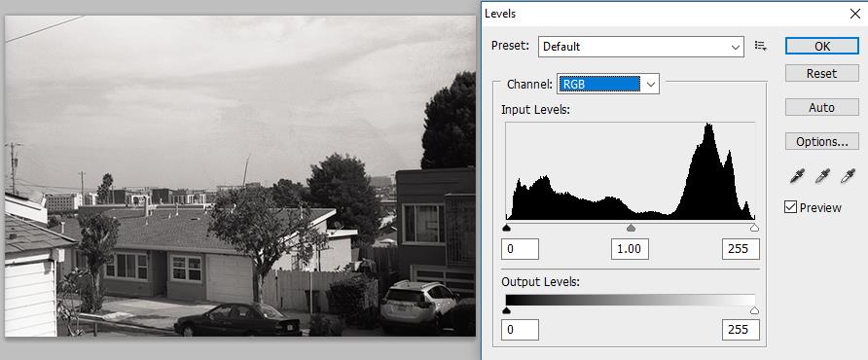Open the Channel dropdown showing RGB

point(608,85)
